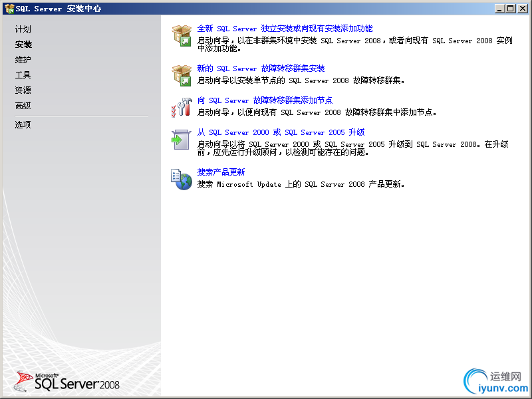Click 从 SQL Server 2000 或 SQL Server 2005 升级
The image size is (532, 399).
pyautogui.click(x=281, y=132)
